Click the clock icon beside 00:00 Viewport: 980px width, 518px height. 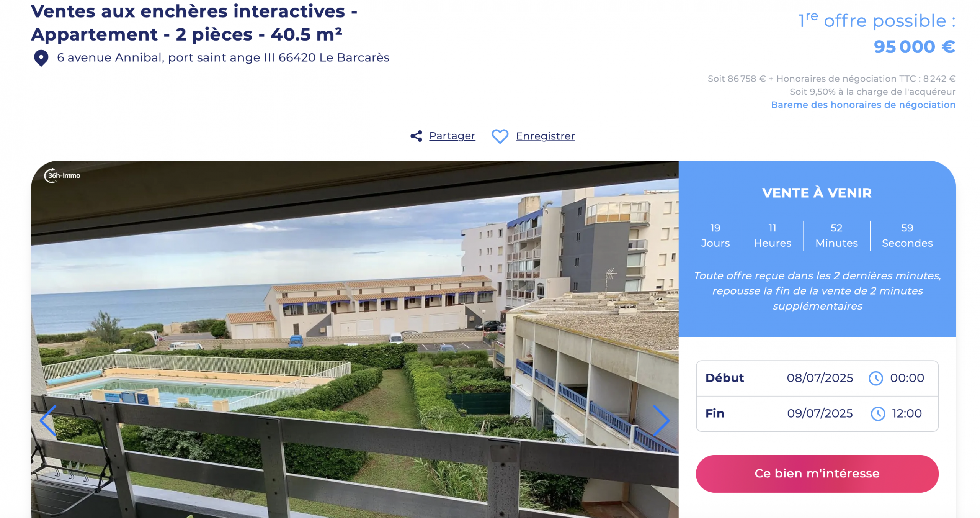(x=875, y=378)
